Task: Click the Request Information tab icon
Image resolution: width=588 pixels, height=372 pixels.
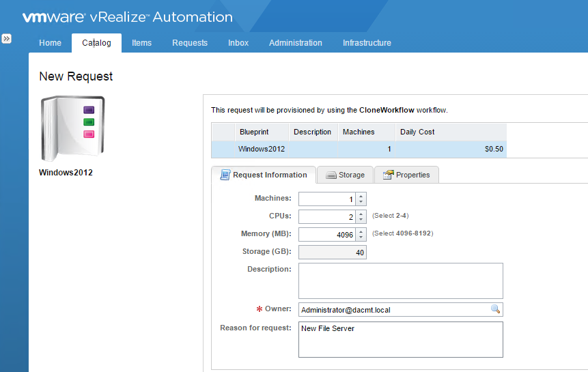Action: 225,175
